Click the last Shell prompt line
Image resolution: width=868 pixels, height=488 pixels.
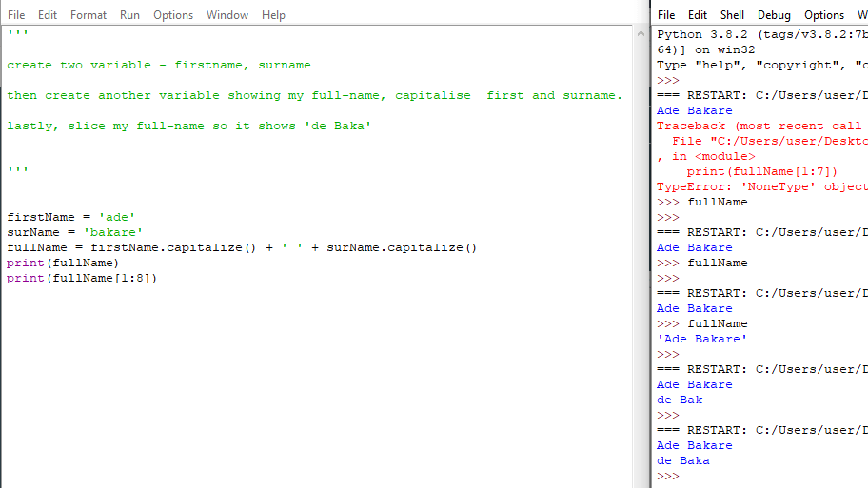668,476
